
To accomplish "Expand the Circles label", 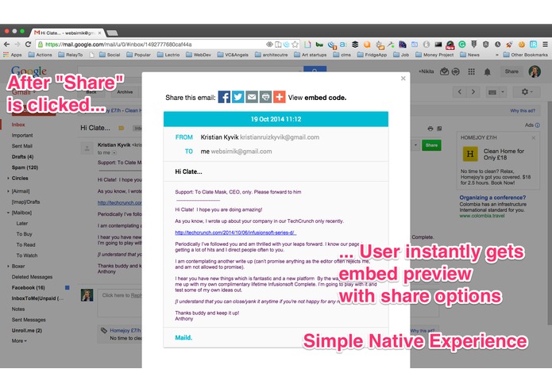I will (8, 179).
